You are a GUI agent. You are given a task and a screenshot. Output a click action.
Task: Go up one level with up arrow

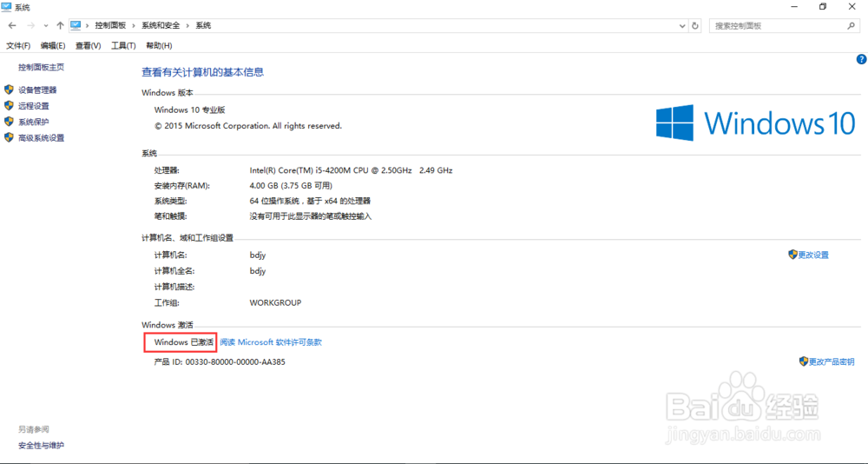pos(60,25)
